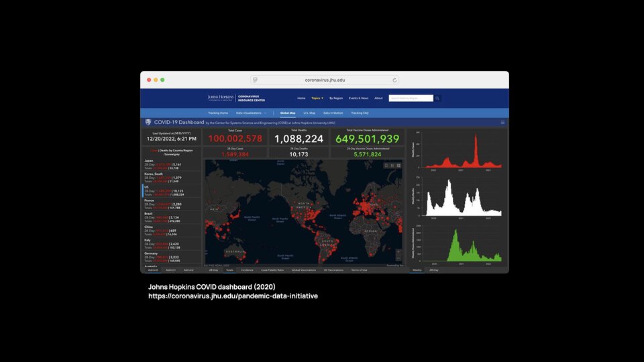Switch charts to 28-Day view

pyautogui.click(x=434, y=270)
